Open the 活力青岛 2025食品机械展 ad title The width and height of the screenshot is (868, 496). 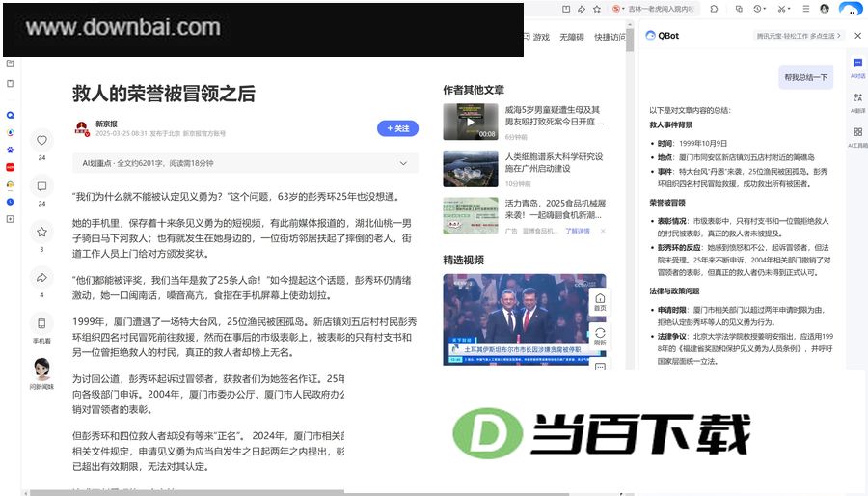[556, 209]
